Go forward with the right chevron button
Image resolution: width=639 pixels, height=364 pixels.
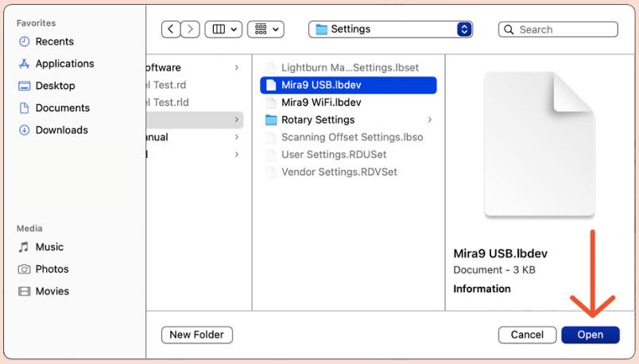click(x=190, y=29)
